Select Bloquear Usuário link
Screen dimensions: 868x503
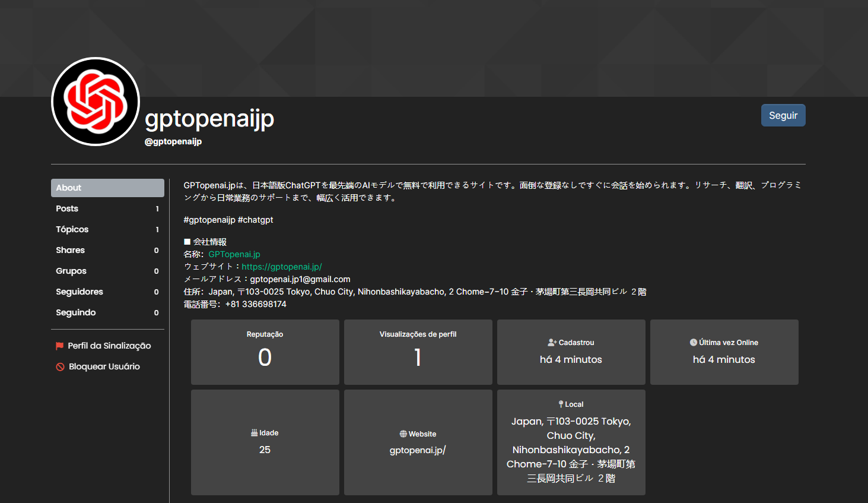pos(104,366)
